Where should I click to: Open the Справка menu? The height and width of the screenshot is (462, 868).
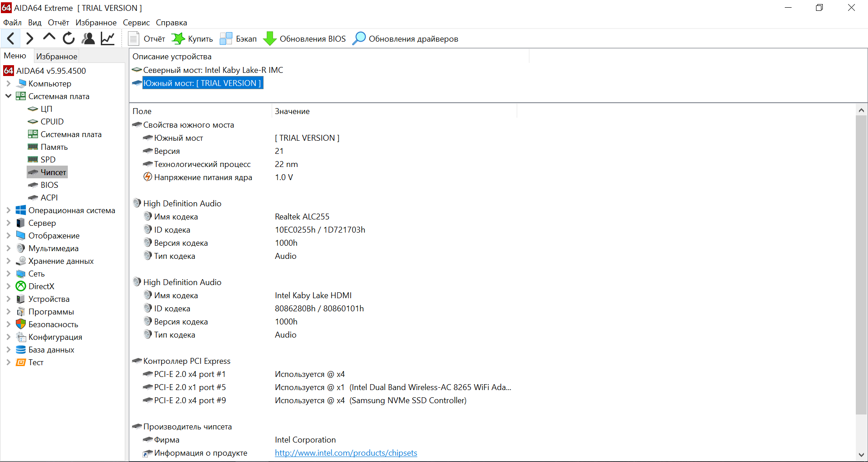(x=171, y=23)
